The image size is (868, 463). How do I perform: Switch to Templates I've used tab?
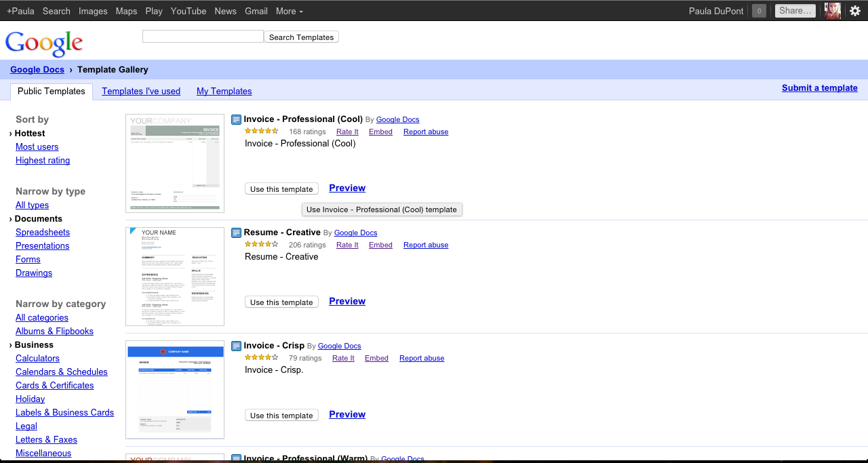141,92
